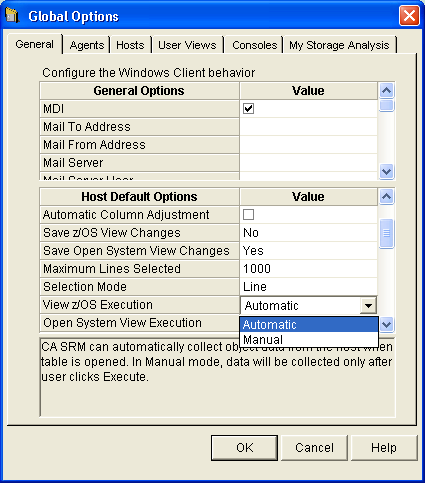425x483 pixels.
Task: Select the Selection Mode row label
Action: [x=139, y=287]
